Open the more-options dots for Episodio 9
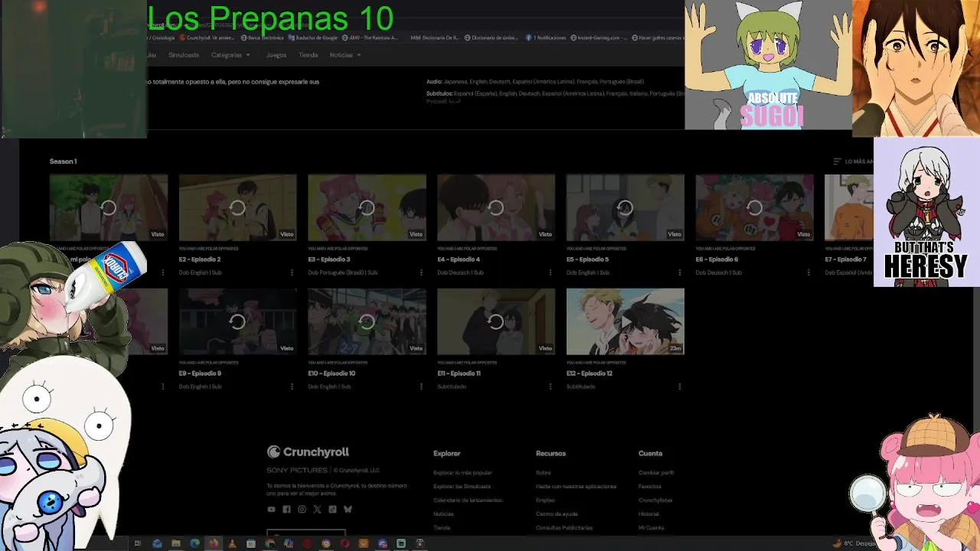This screenshot has width=980, height=551. pyautogui.click(x=292, y=386)
